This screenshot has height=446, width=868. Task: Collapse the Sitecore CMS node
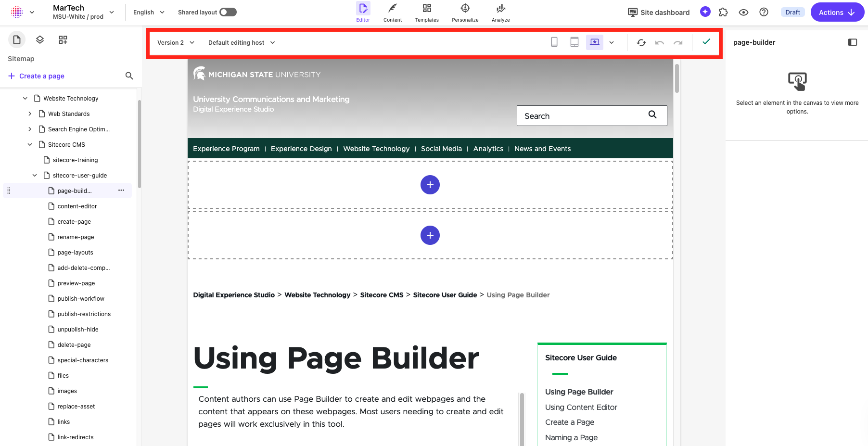[x=30, y=144]
